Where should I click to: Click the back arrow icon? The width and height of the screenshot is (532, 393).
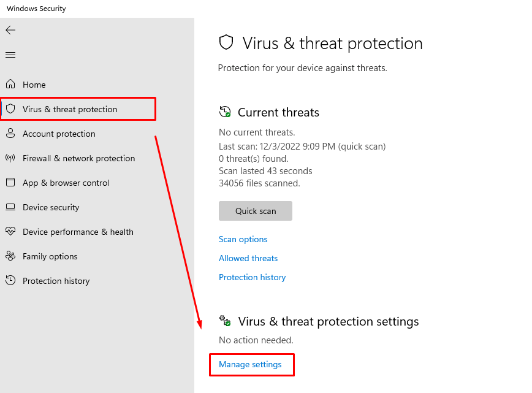click(x=10, y=30)
